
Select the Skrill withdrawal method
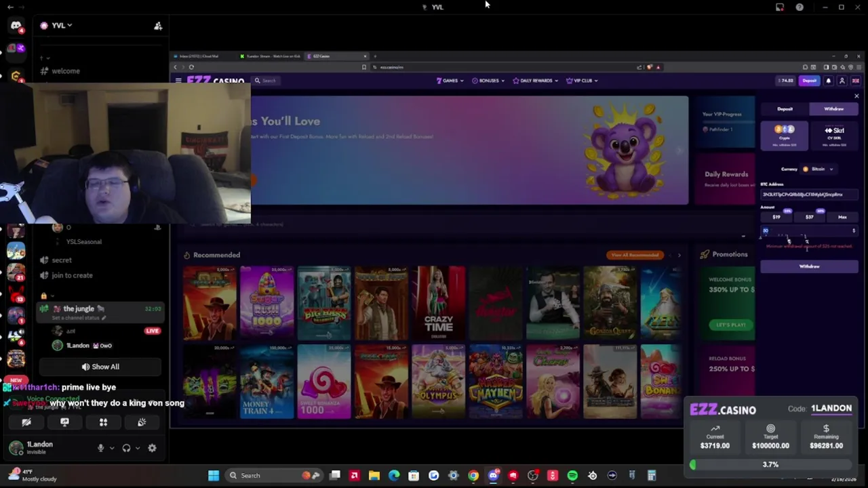click(x=834, y=136)
